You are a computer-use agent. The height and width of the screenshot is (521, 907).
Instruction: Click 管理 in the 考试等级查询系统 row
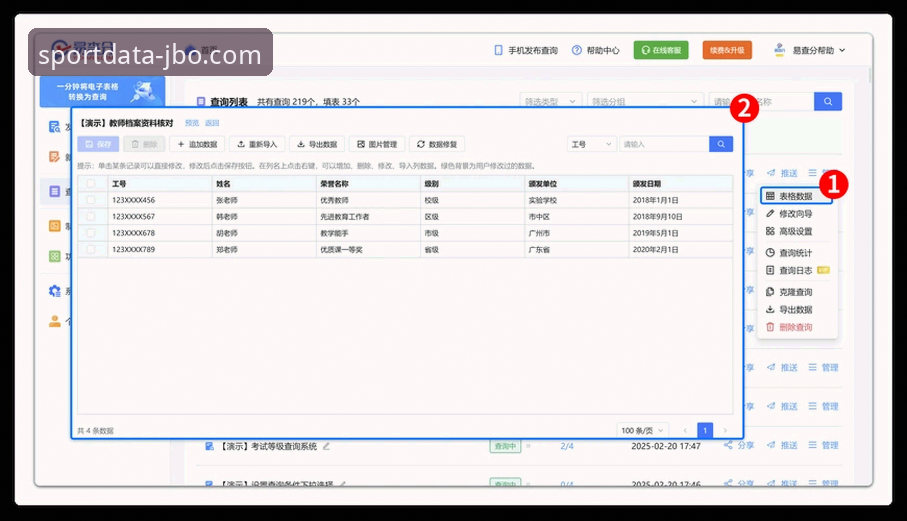[x=824, y=445]
